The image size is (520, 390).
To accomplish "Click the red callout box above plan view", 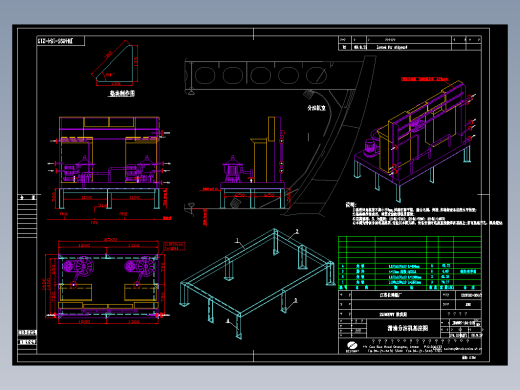I will (174, 246).
